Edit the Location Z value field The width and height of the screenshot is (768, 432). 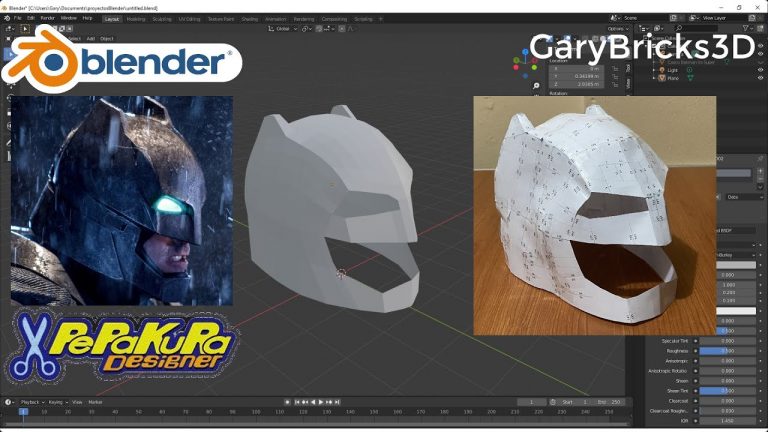point(576,84)
